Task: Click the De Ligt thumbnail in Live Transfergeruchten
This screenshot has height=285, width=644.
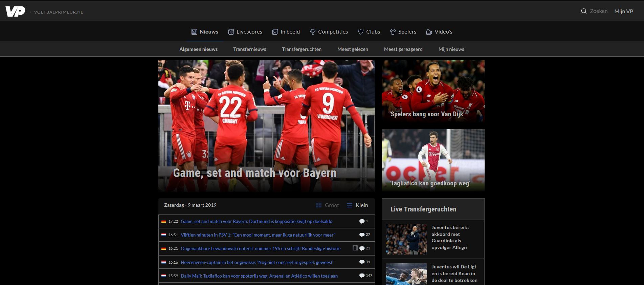Action: 406,274
